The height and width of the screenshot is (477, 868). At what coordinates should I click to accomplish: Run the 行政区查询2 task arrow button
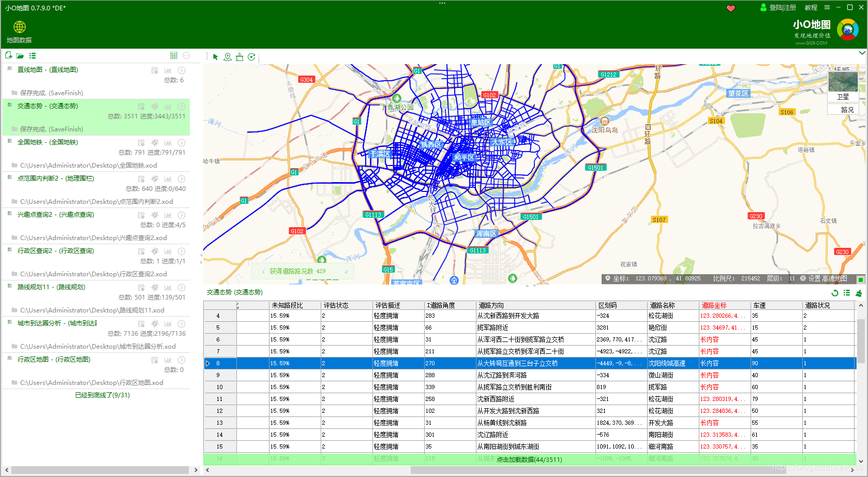[x=182, y=251]
